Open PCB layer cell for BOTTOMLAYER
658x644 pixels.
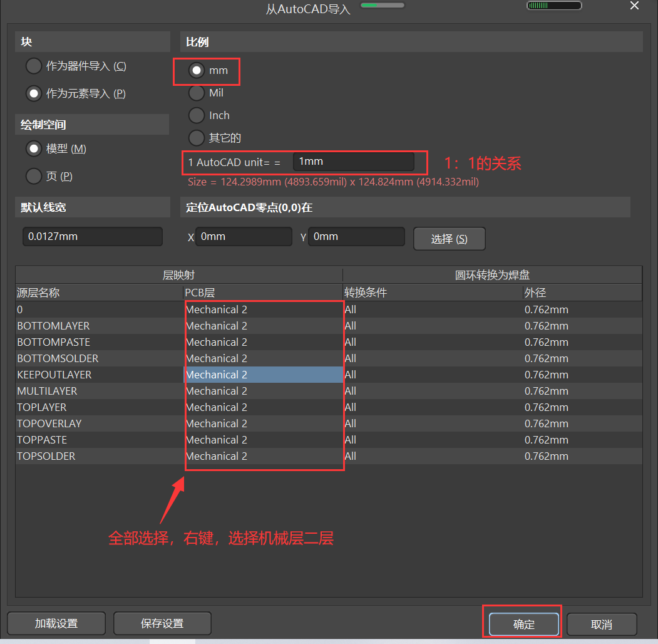click(263, 326)
